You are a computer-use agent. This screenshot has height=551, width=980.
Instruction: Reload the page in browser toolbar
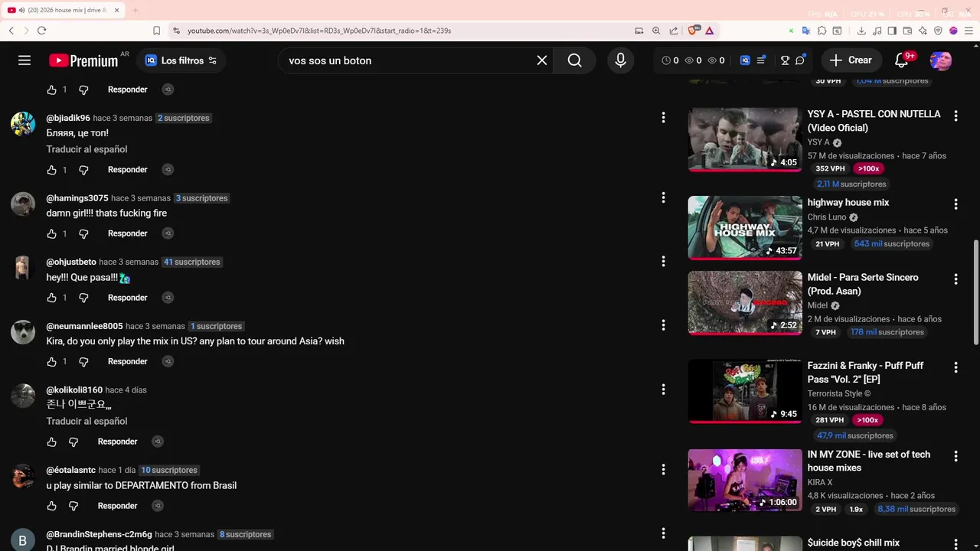pos(41,31)
